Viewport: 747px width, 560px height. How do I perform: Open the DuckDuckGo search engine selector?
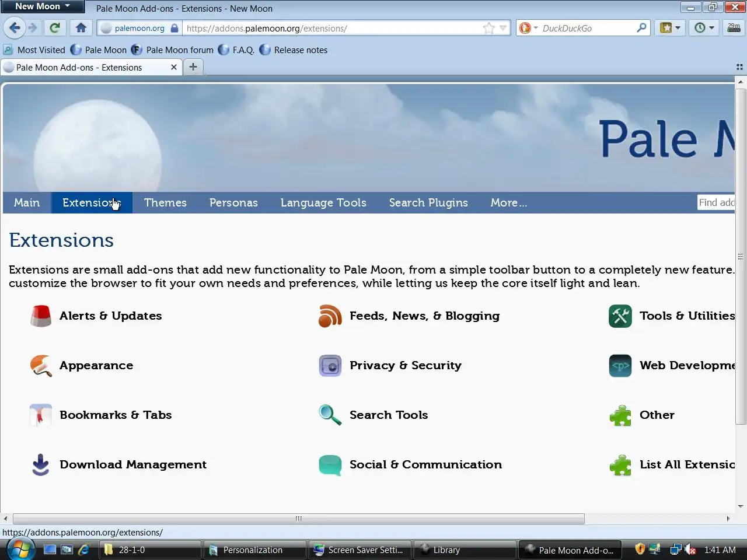point(528,28)
